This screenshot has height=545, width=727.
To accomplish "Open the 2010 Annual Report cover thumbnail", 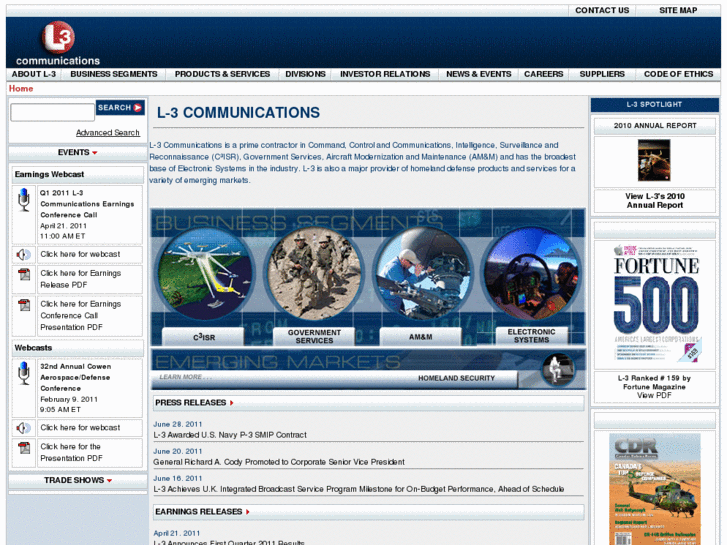I will click(x=654, y=160).
